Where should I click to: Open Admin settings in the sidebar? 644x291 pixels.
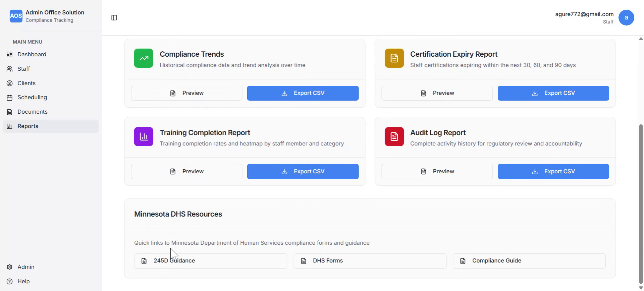(26, 267)
